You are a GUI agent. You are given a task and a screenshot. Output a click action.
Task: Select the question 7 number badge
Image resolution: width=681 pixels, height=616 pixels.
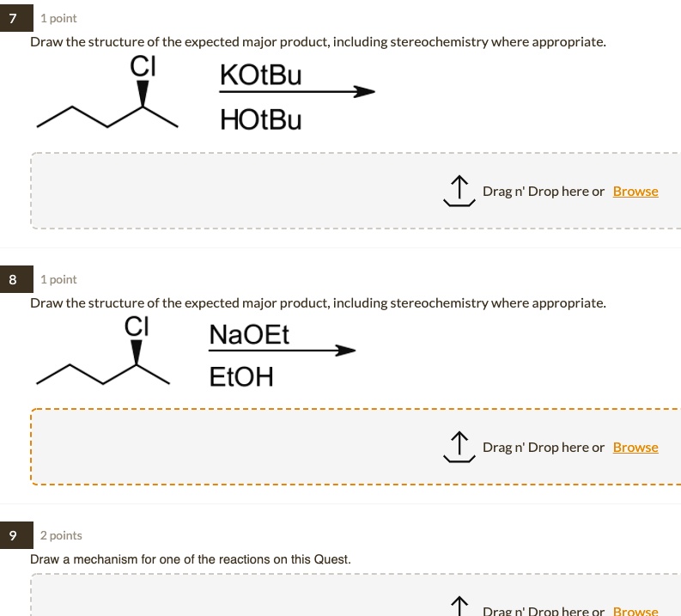(15, 18)
